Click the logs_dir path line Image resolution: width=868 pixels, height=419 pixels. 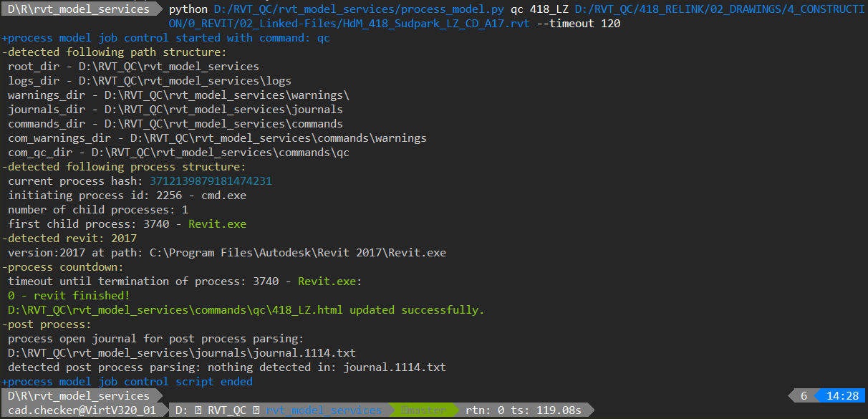point(150,81)
